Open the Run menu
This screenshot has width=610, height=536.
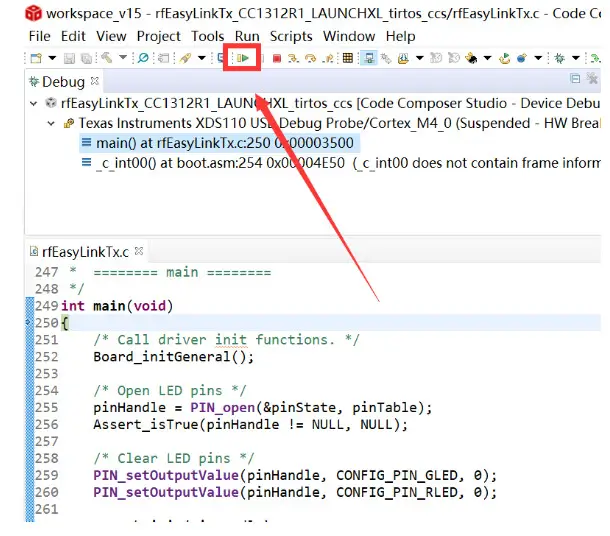tap(247, 36)
